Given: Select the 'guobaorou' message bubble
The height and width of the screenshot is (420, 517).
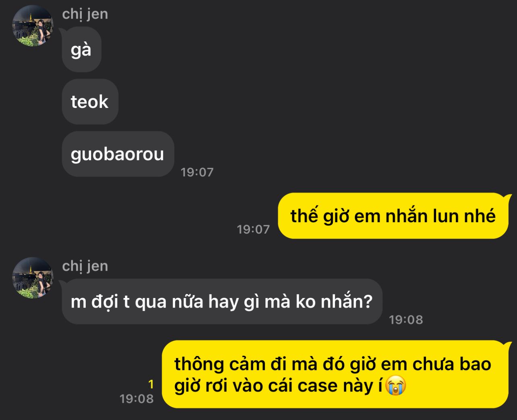Looking at the screenshot, I should pyautogui.click(x=118, y=154).
